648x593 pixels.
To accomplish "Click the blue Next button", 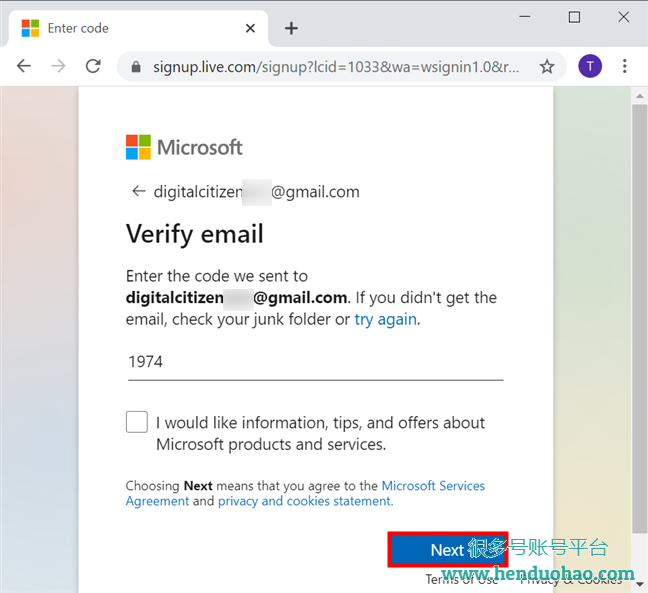I will pyautogui.click(x=448, y=550).
